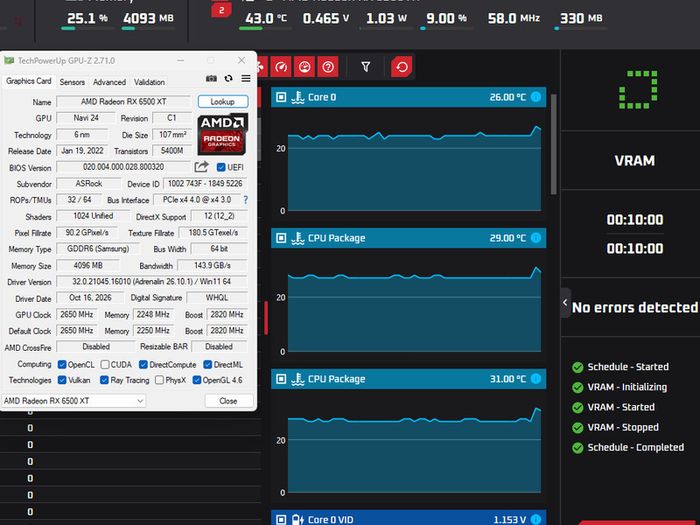
Task: Toggle square box on CPU Package 31.00 °C graph
Action: [281, 379]
